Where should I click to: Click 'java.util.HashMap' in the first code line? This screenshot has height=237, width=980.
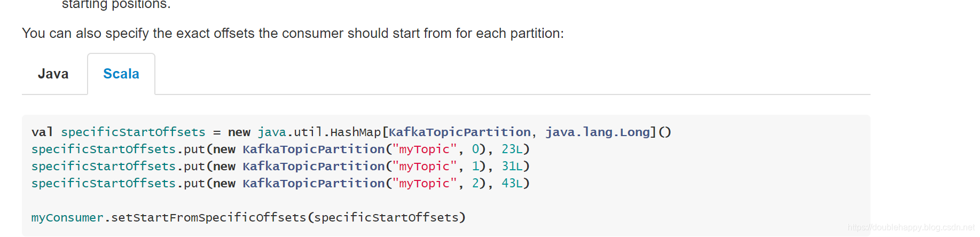click(319, 132)
